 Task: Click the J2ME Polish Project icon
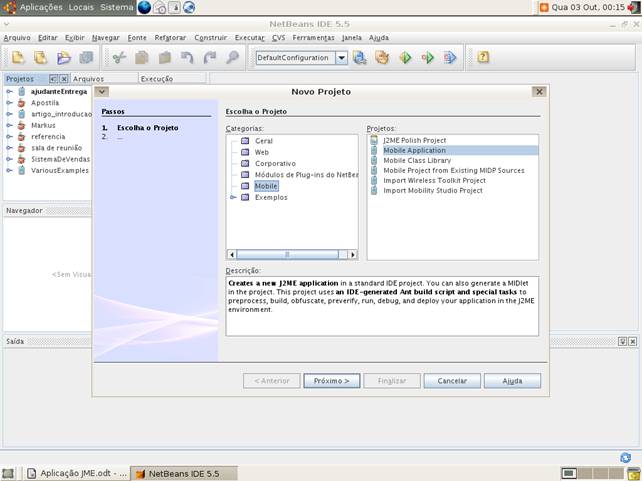pos(375,140)
